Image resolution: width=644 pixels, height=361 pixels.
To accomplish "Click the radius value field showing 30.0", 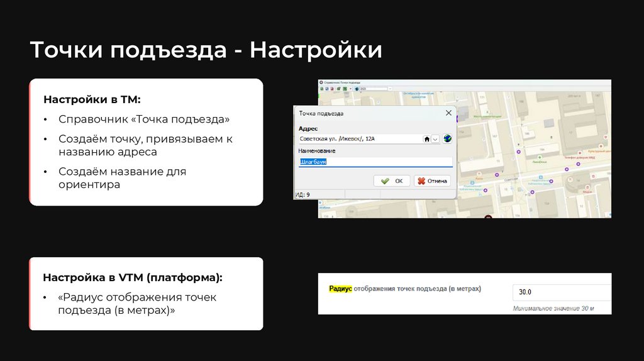I will coord(562,292).
